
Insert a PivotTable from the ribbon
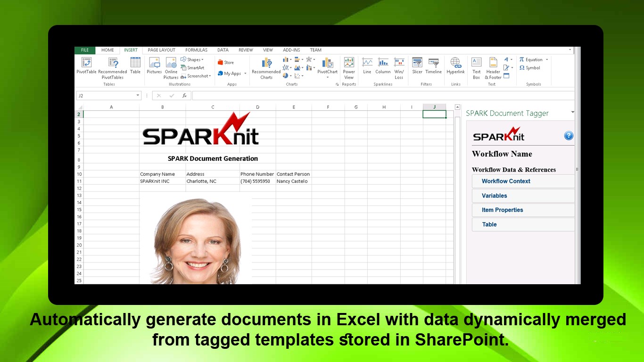[x=86, y=66]
